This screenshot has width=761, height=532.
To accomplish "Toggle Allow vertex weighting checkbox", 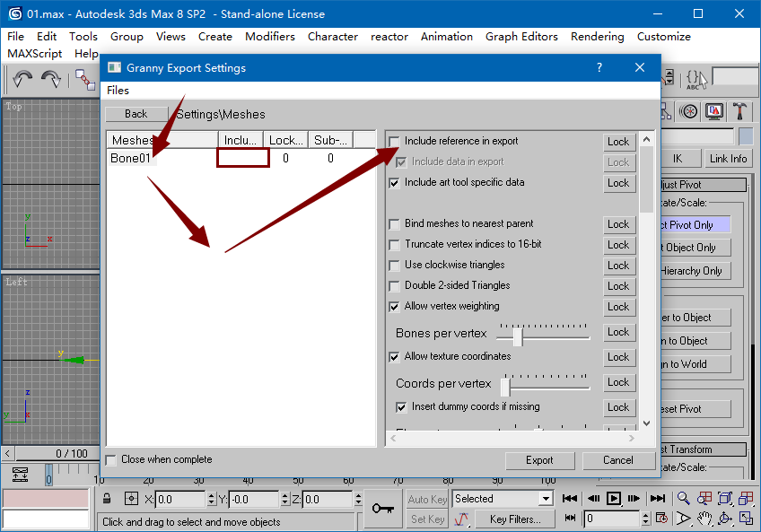I will 394,307.
